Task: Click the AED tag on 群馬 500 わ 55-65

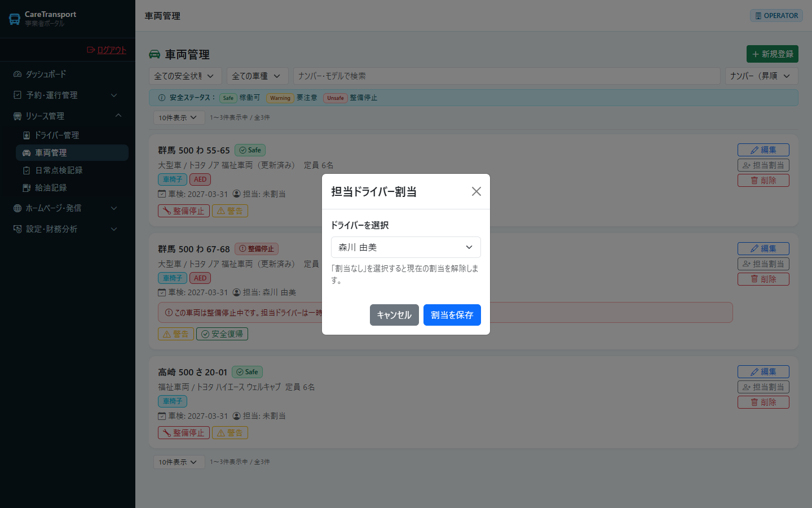Action: (x=200, y=179)
